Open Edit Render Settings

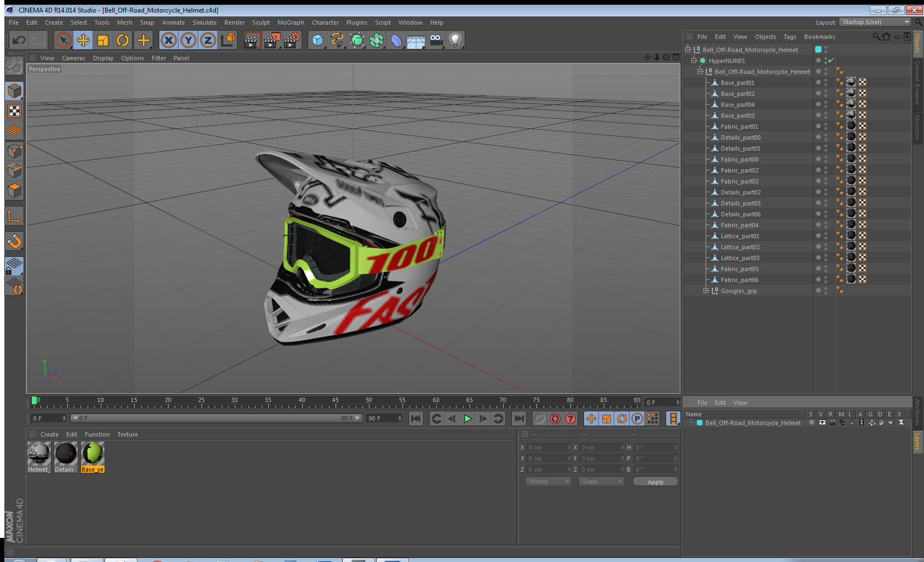pos(292,40)
